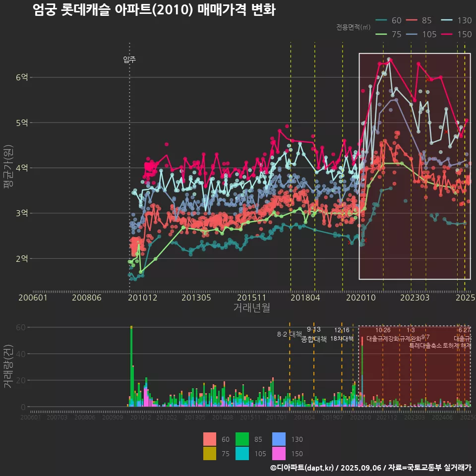This screenshot has height=476, width=476.
Task: Click the 200909 volume chart x-axis label
Action: 113,417
